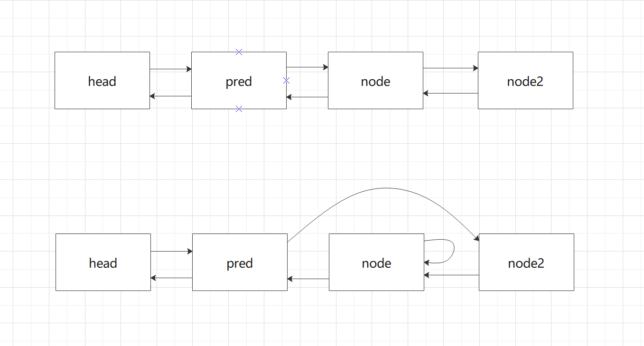Select the node2 box in the upper diagram
The width and height of the screenshot is (644, 346).
coord(525,81)
